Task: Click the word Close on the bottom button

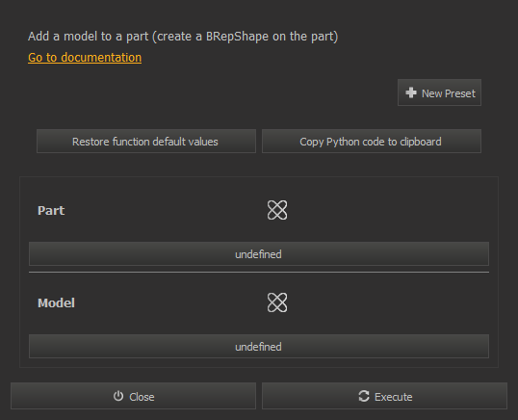Action: tap(142, 397)
